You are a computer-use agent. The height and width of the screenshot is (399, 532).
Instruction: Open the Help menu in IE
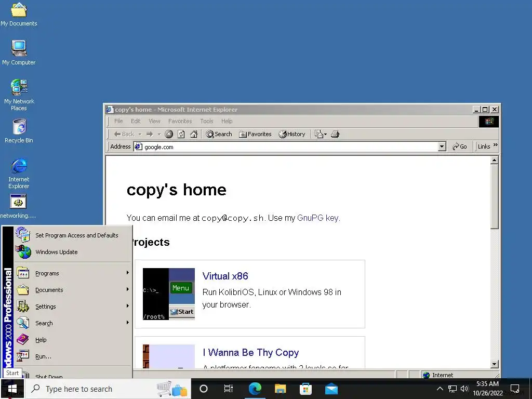pyautogui.click(x=227, y=121)
